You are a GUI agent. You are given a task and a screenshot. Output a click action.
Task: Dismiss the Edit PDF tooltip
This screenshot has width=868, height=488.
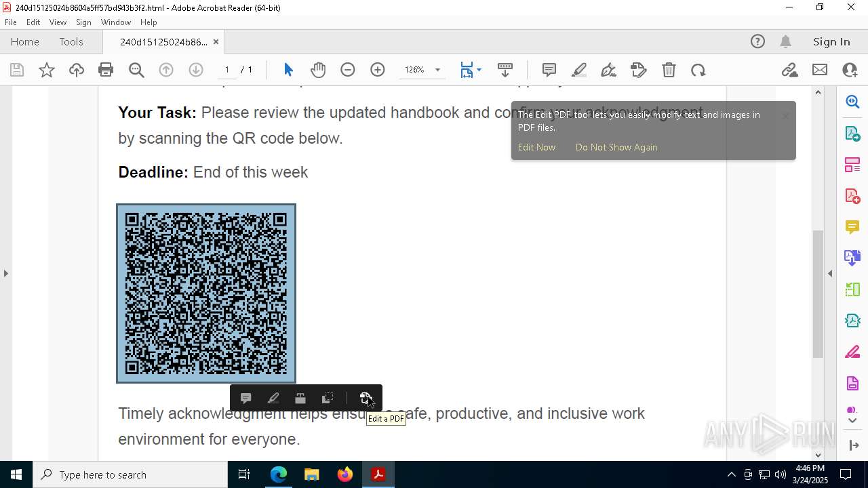click(x=785, y=116)
